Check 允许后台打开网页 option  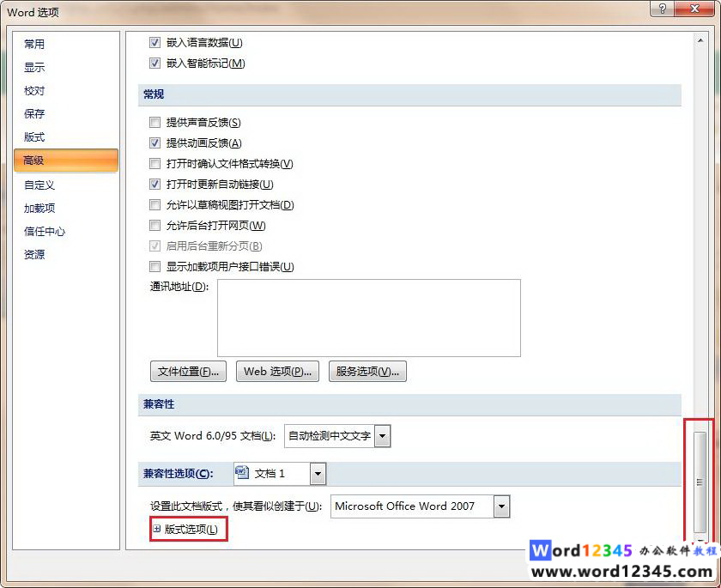(155, 225)
